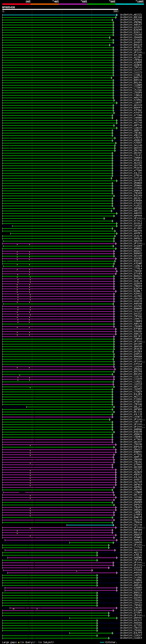146x644 pixels.
Task: Select hit label UniRef100_C7GJF2
Action: (131, 156)
